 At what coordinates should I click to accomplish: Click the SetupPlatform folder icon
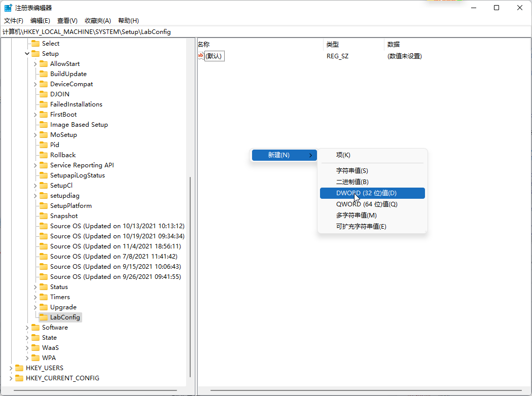(44, 206)
